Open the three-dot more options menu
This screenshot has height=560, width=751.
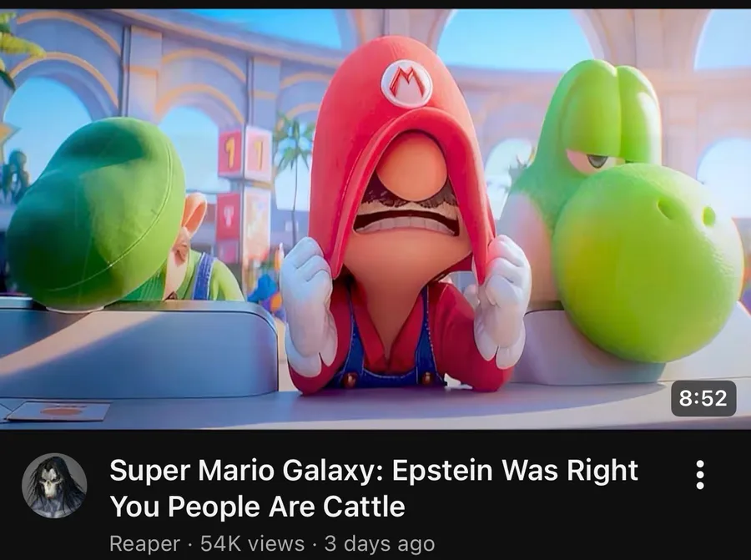(x=700, y=474)
